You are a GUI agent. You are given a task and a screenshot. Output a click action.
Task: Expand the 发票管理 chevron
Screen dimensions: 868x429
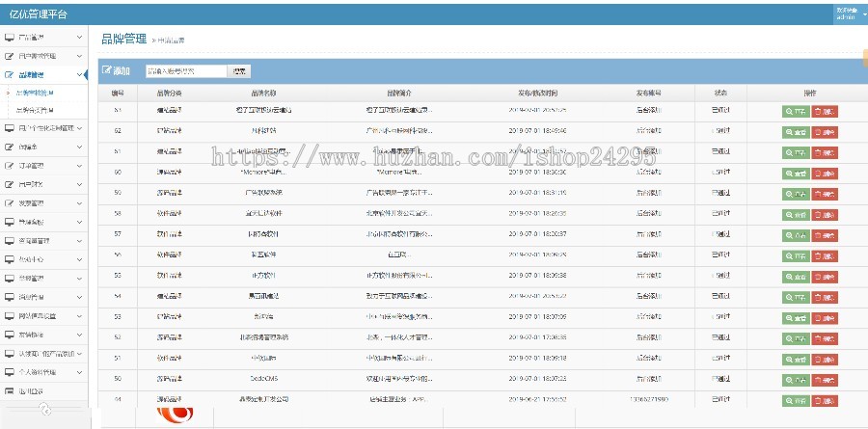click(80, 203)
